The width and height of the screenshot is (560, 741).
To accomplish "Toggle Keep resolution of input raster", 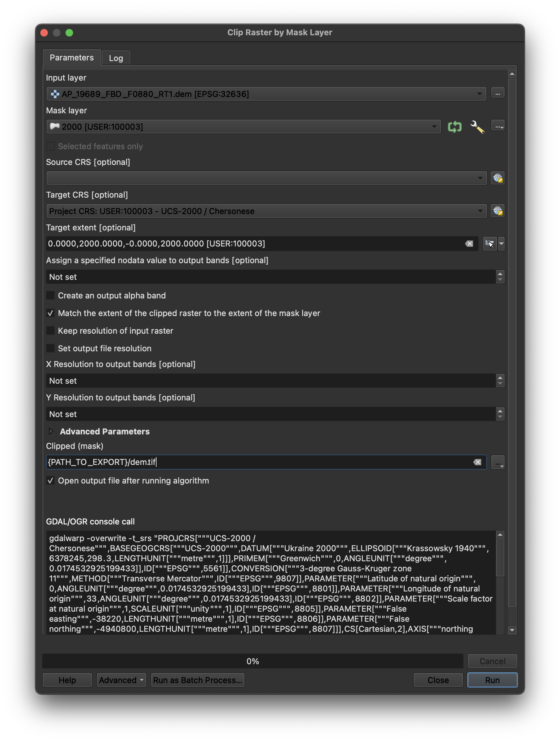I will (x=50, y=331).
